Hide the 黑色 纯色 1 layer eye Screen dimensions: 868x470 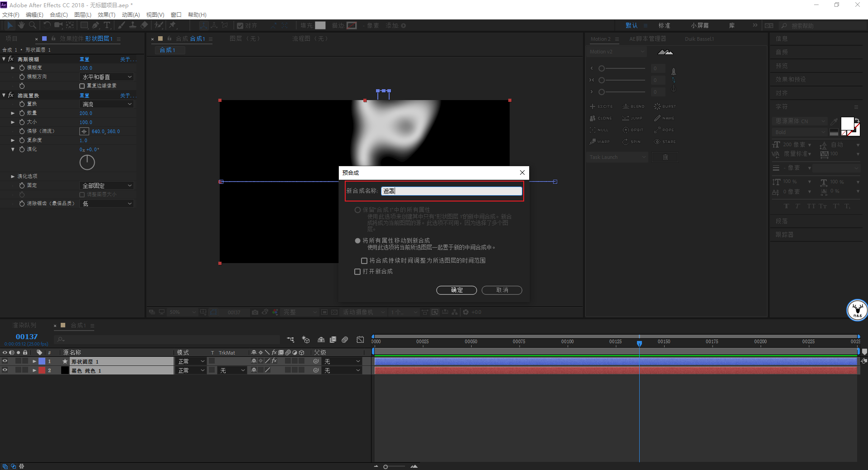pos(5,370)
